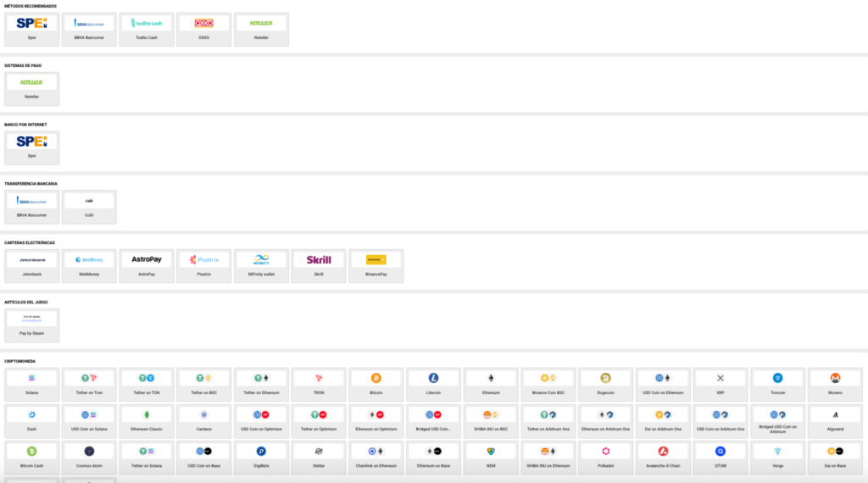
Task: Select Tether on Tron
Action: tap(89, 385)
